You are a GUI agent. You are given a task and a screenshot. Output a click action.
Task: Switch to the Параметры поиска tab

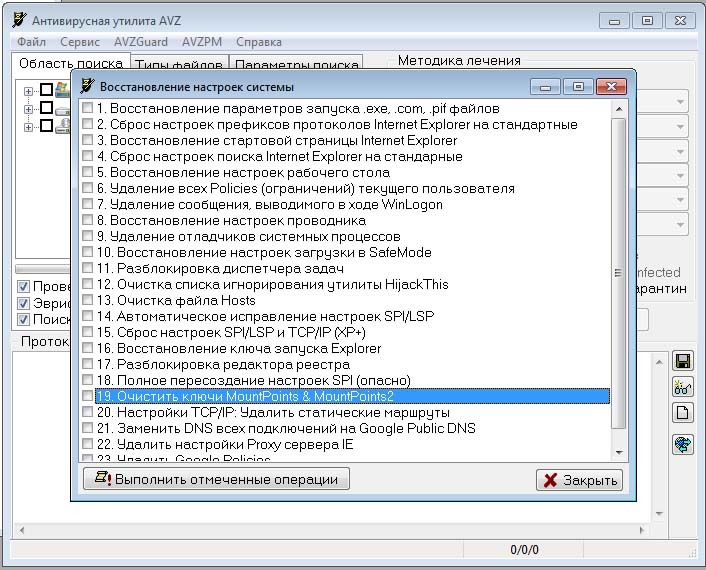(x=296, y=64)
